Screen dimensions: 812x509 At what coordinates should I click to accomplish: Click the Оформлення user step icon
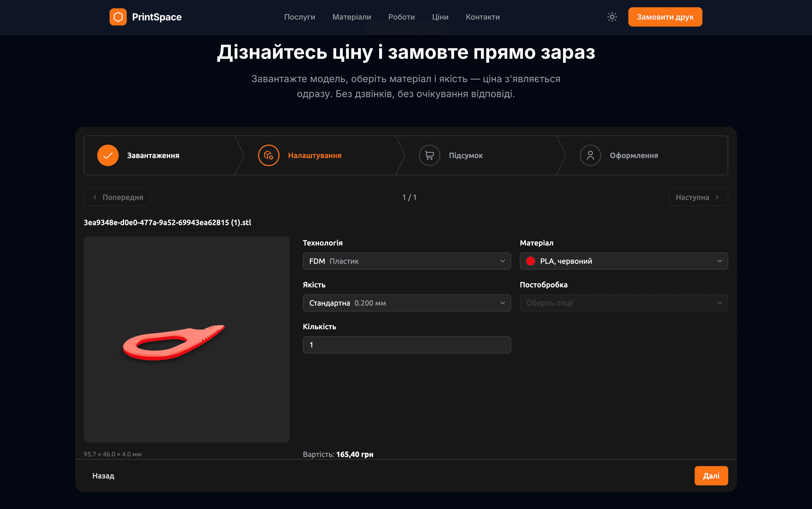click(590, 155)
